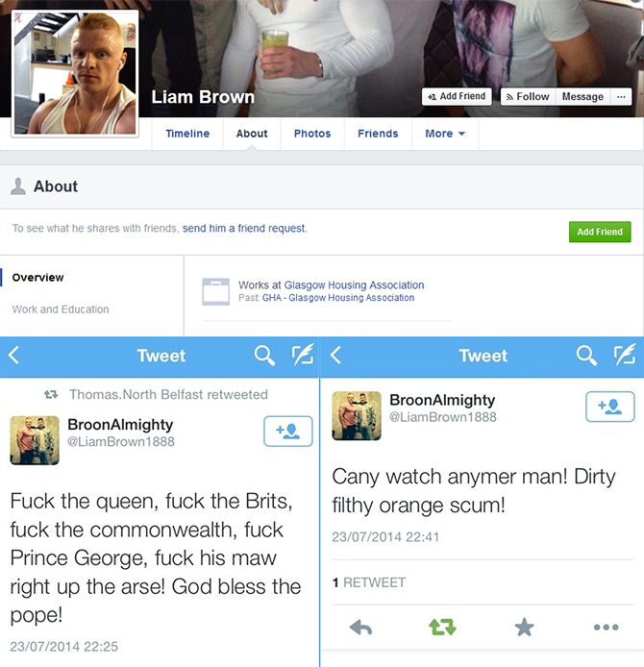Click the green Add Friend button
Viewport: 644px width, 667px height.
[x=600, y=232]
